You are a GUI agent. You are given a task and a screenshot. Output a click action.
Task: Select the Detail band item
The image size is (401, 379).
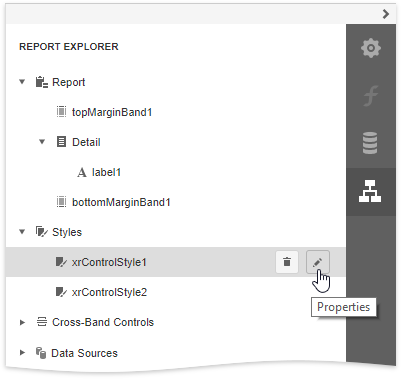click(86, 142)
